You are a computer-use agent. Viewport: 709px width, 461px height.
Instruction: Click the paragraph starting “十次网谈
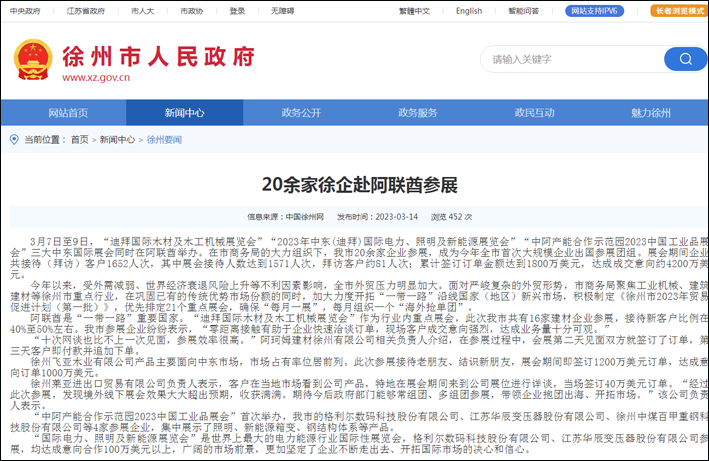(x=359, y=345)
